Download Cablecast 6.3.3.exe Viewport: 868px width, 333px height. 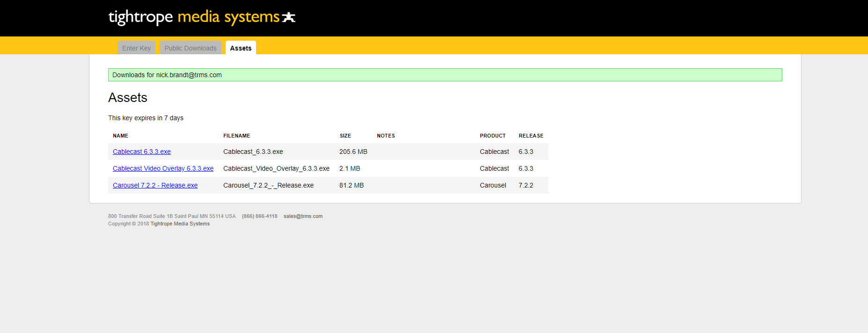point(142,152)
